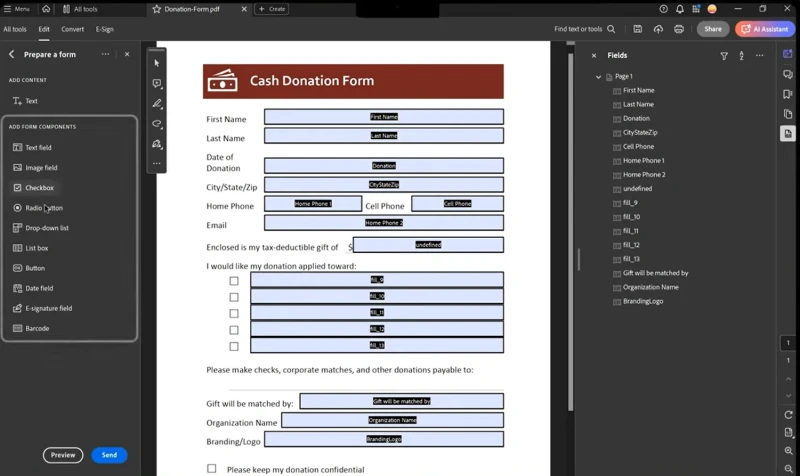This screenshot has height=476, width=800.
Task: Open the apps grid icon
Action: pyautogui.click(x=696, y=9)
